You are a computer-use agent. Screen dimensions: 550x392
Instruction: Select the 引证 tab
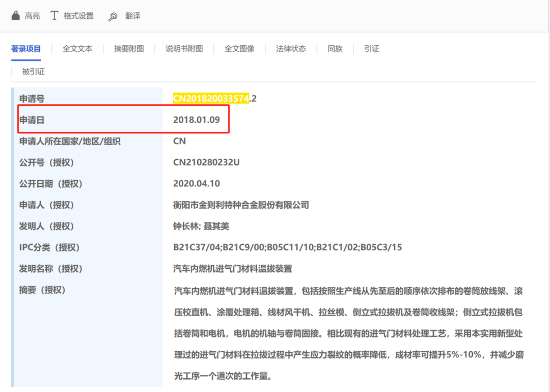(372, 49)
